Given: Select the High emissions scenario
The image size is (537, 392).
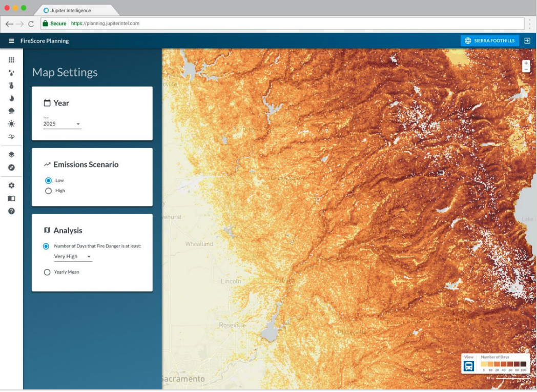Looking at the screenshot, I should [x=48, y=190].
